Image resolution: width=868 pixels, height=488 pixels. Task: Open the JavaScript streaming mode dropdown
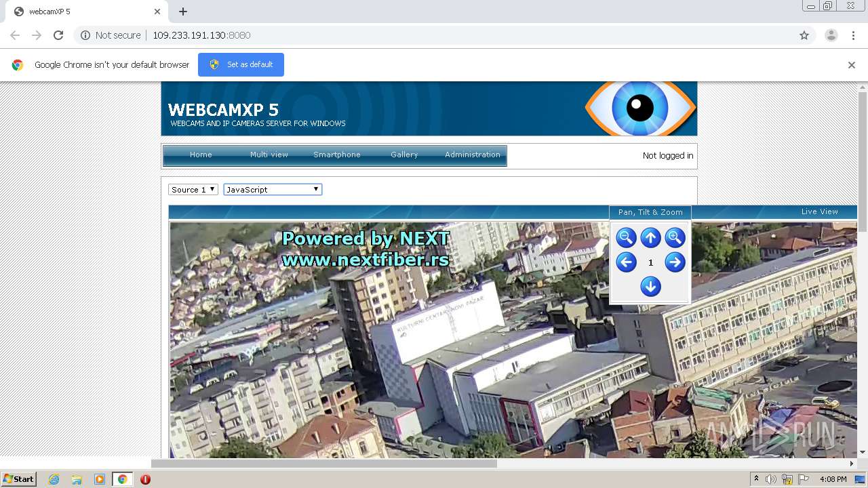click(273, 190)
